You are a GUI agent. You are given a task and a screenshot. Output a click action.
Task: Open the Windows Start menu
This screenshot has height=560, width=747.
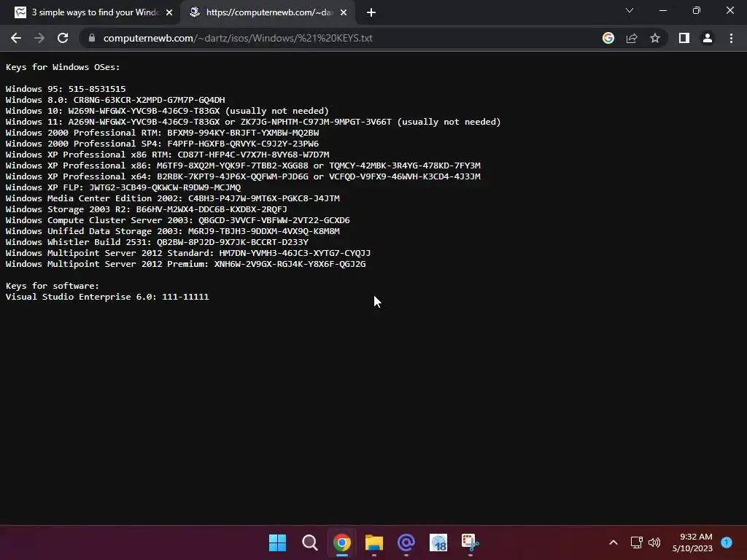click(277, 542)
